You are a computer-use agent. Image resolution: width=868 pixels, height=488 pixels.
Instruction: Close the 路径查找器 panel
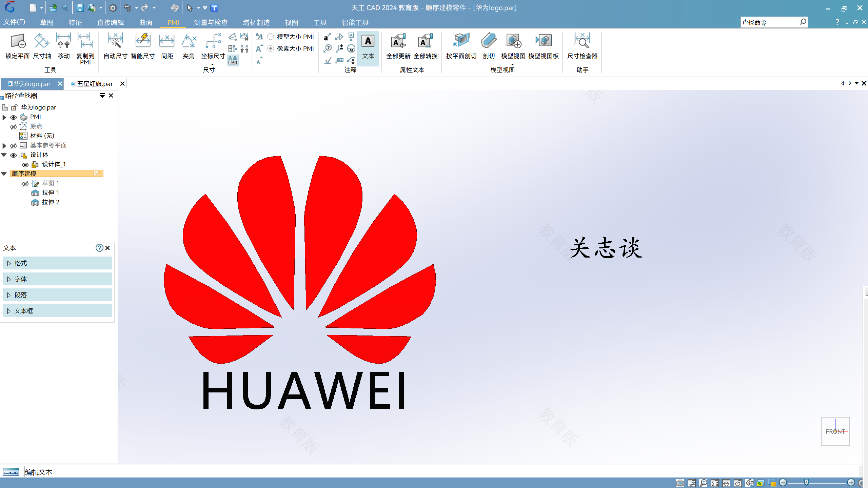pyautogui.click(x=111, y=96)
